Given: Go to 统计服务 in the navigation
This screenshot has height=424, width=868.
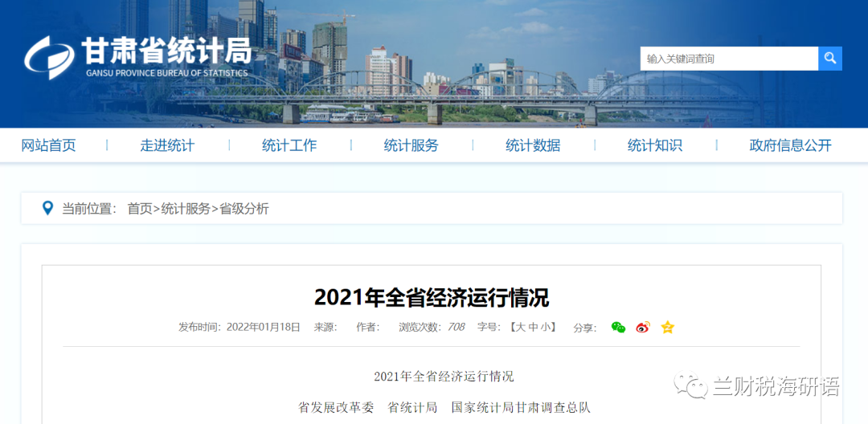Looking at the screenshot, I should pos(411,145).
